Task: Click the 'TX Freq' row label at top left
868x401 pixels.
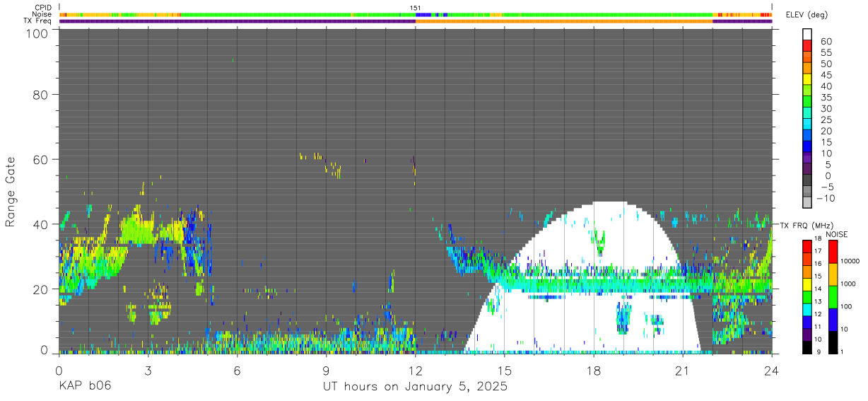Action: (x=38, y=21)
